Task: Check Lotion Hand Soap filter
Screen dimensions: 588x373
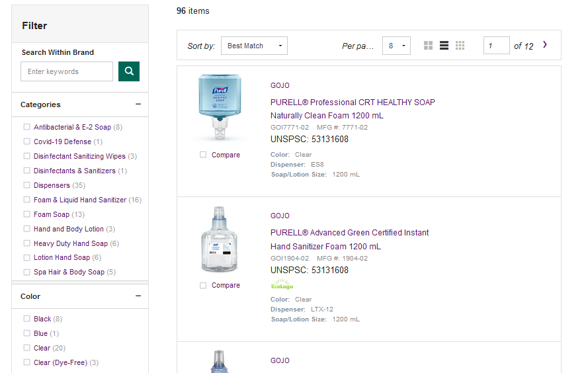Action: pyautogui.click(x=26, y=257)
